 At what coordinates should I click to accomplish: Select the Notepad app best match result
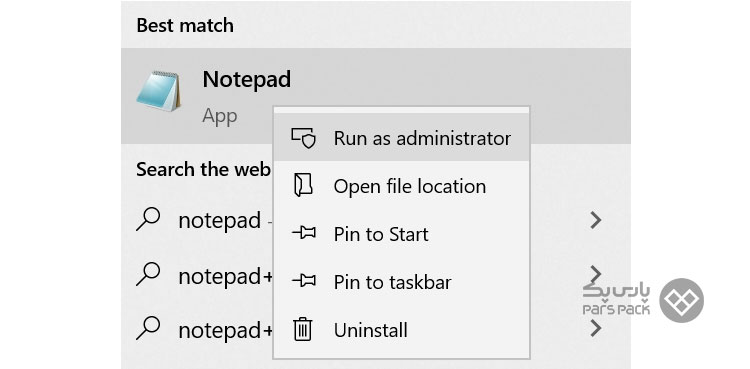(x=375, y=96)
